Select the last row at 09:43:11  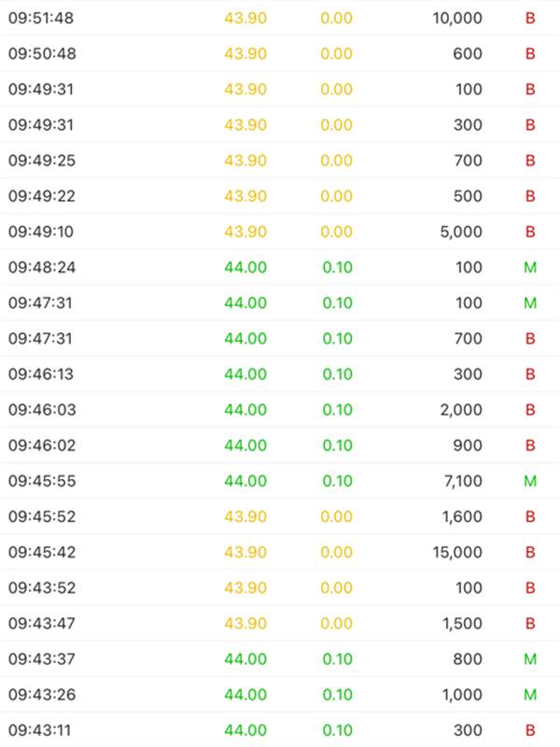280,730
